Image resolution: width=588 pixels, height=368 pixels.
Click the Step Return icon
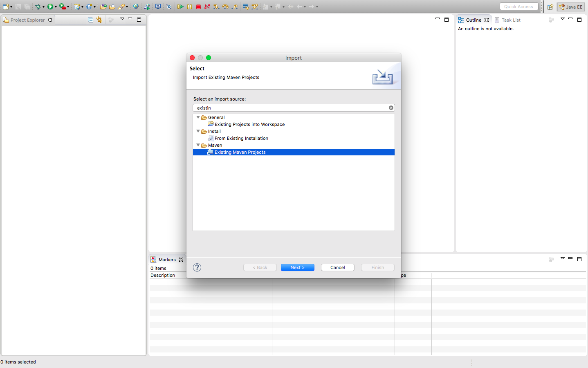235,7
